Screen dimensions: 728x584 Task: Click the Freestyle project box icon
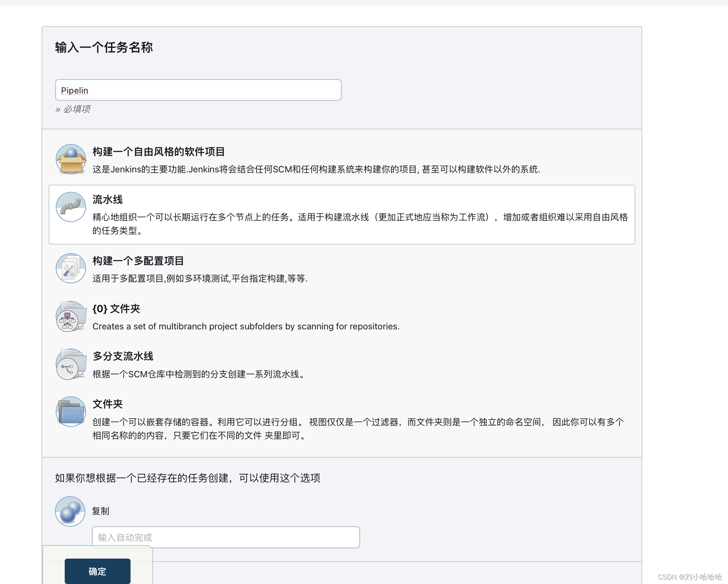pyautogui.click(x=71, y=159)
